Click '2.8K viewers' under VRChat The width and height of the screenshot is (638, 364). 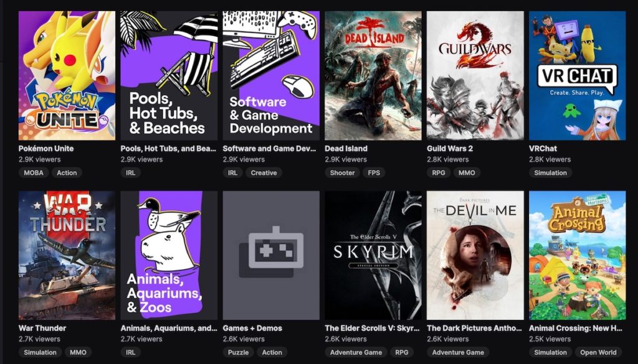[550, 159]
